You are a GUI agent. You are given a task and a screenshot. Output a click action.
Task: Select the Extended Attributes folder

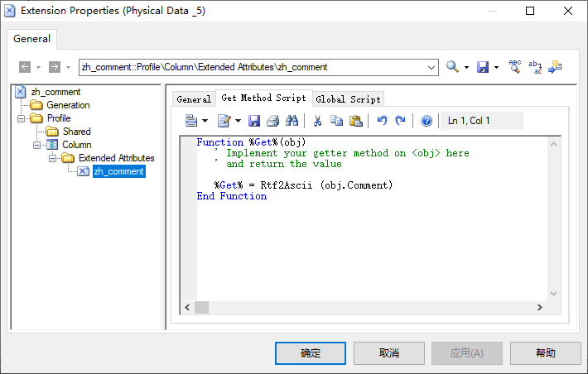tap(116, 158)
